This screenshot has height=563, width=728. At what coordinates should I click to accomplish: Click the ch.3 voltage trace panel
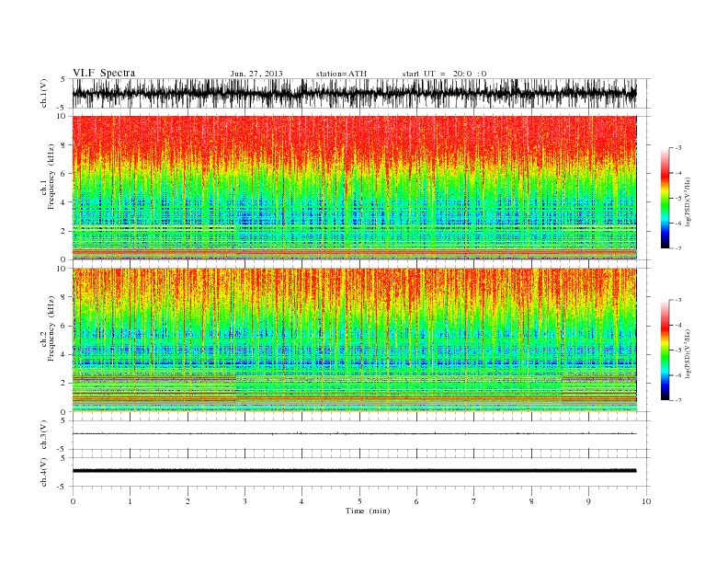tap(360, 435)
